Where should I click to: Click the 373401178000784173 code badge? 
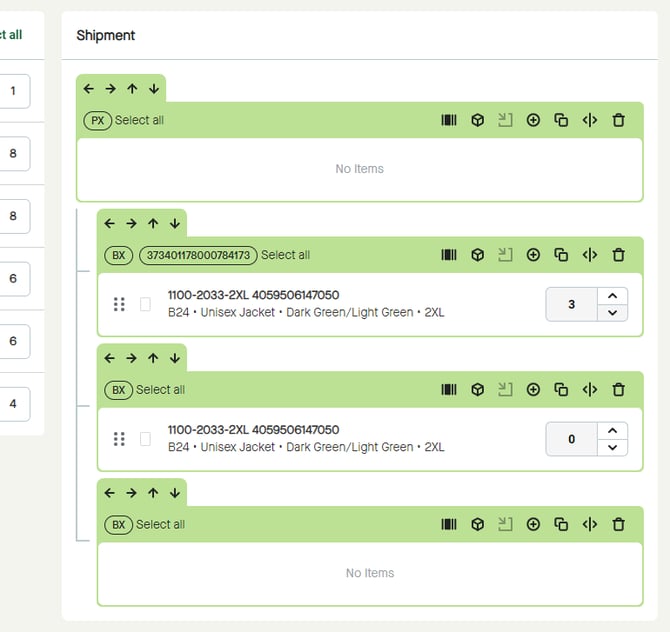(x=198, y=255)
